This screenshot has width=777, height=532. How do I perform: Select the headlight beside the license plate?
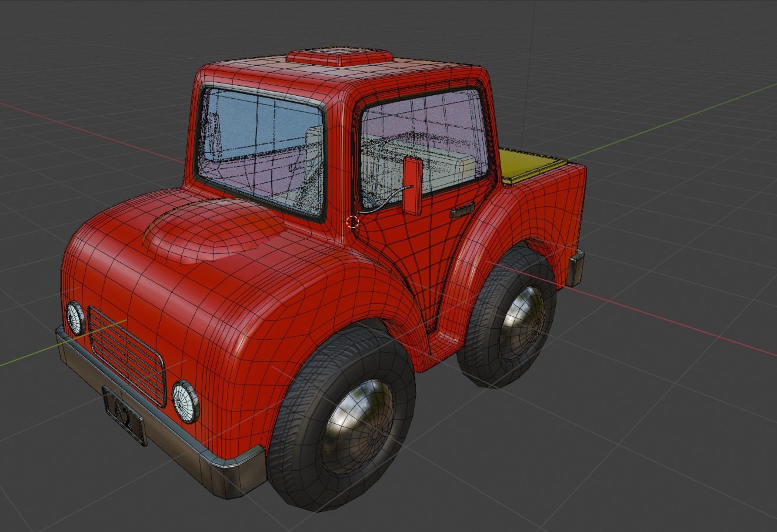click(185, 402)
